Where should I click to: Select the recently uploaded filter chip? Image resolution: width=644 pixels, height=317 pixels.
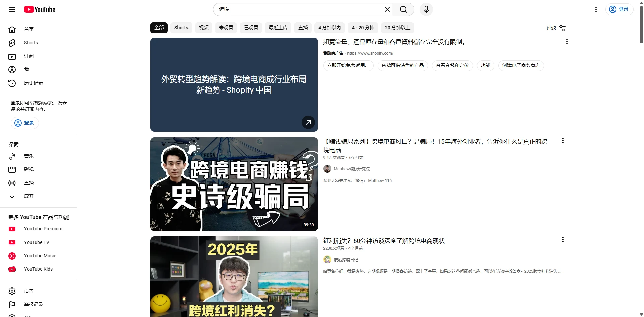278,28
